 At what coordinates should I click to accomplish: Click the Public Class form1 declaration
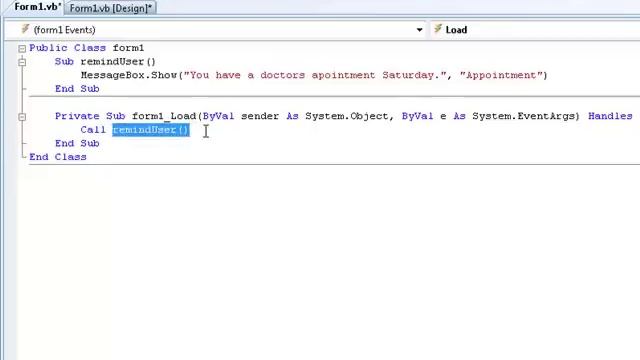tap(87, 48)
